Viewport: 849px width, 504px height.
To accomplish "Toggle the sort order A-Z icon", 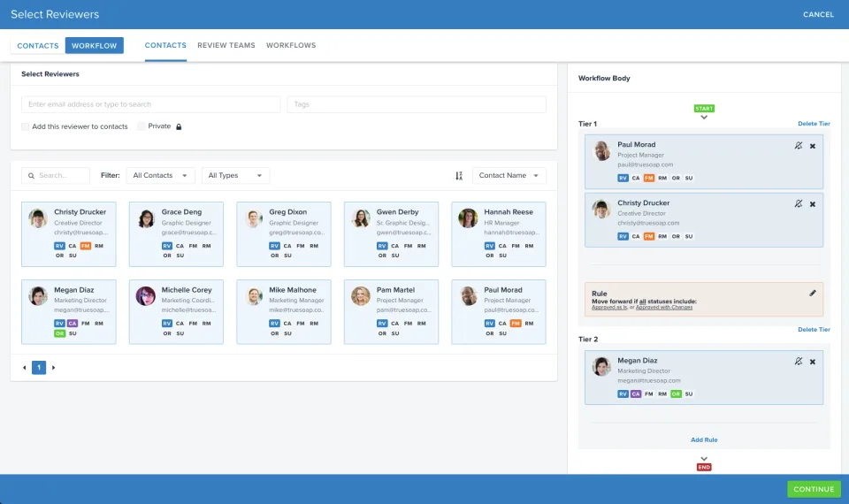I will pyautogui.click(x=459, y=175).
